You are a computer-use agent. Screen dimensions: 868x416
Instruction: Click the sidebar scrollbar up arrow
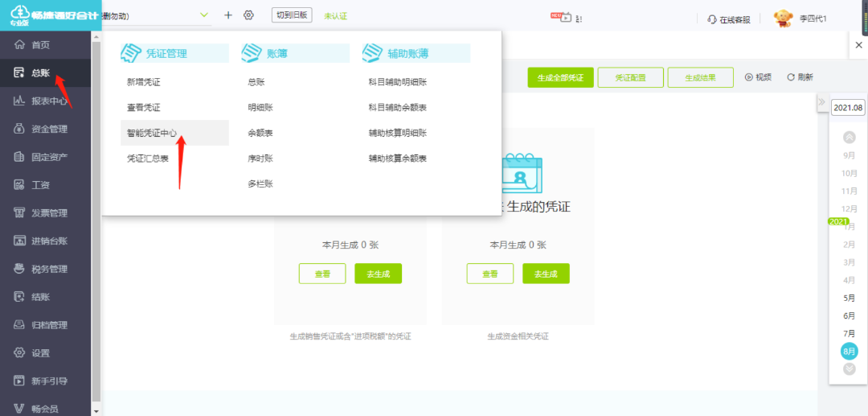pos(96,36)
